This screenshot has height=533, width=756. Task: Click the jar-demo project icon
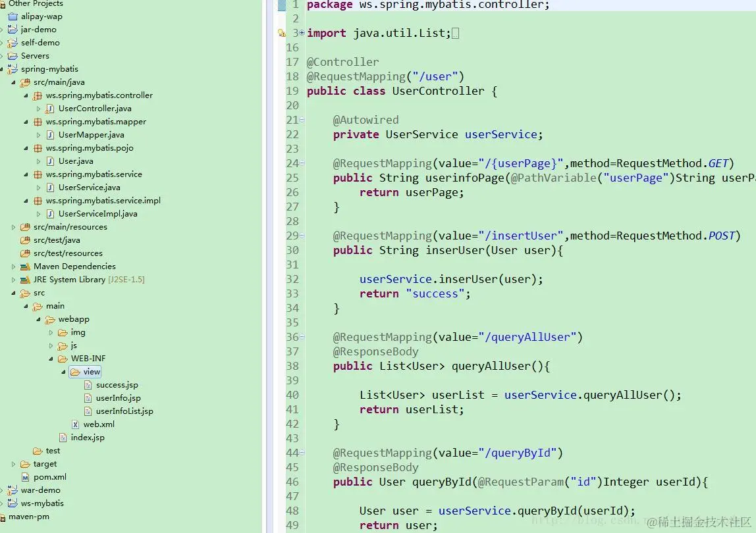(13, 30)
